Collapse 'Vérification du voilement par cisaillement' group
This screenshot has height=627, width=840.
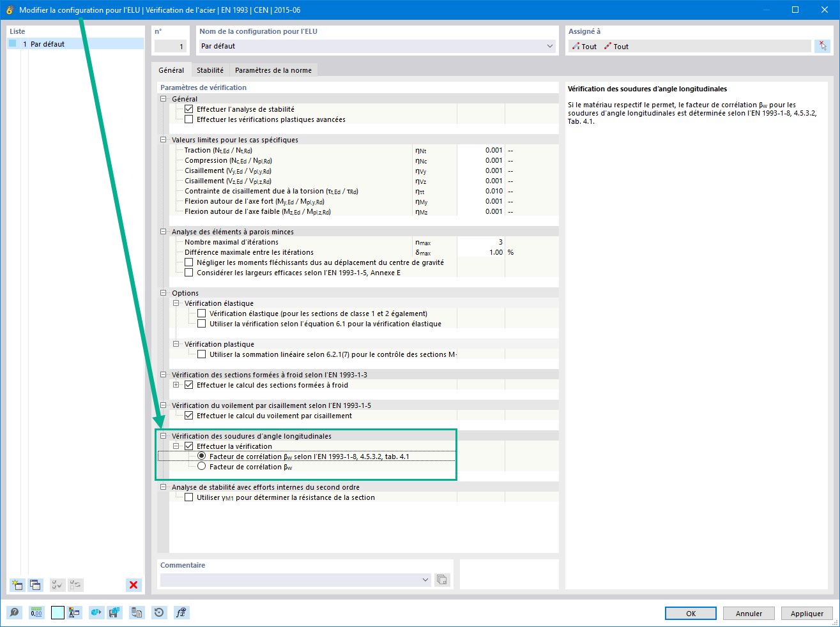[163, 405]
